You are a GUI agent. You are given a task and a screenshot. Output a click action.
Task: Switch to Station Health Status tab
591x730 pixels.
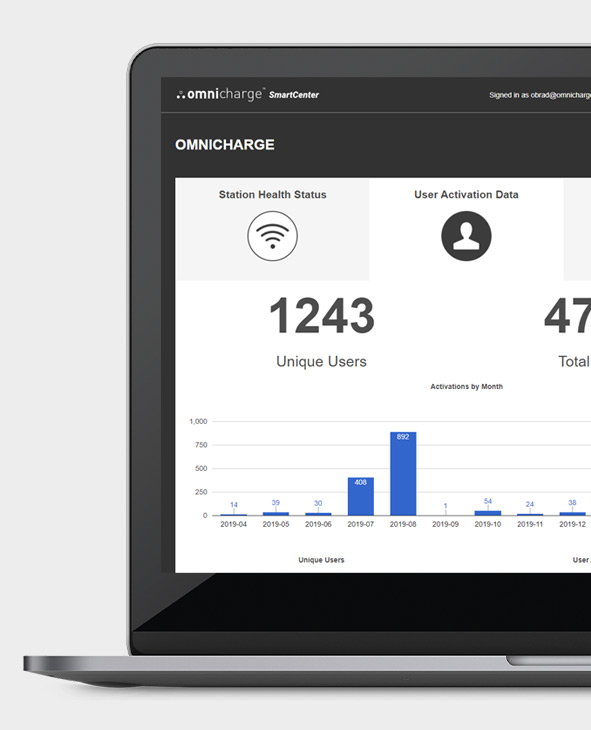(x=272, y=229)
